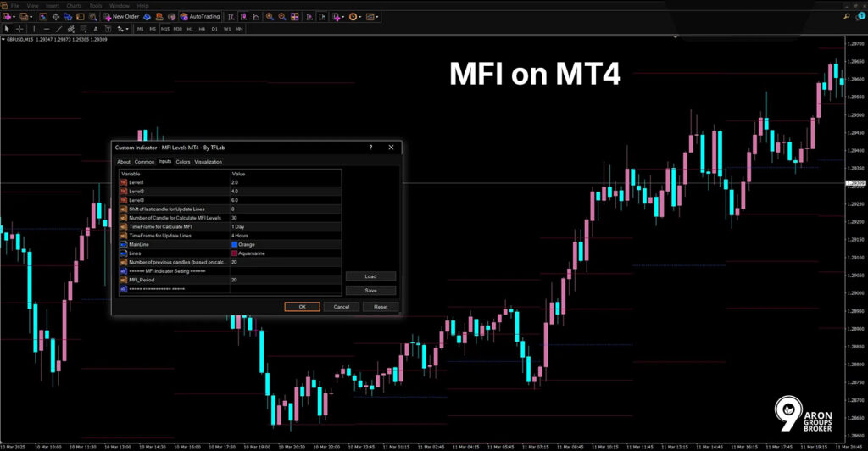Open the Insert menu
868x451 pixels.
point(53,6)
